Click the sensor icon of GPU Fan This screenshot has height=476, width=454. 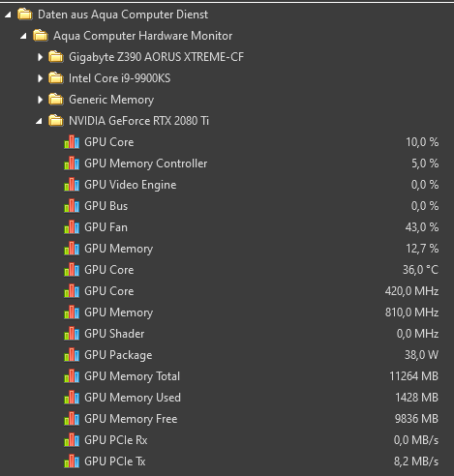pyautogui.click(x=72, y=227)
